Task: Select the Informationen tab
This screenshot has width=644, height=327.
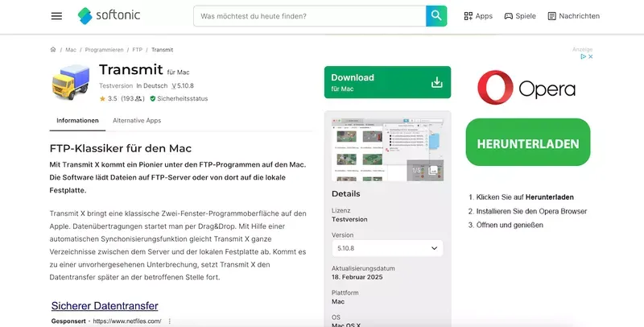Action: coord(77,120)
